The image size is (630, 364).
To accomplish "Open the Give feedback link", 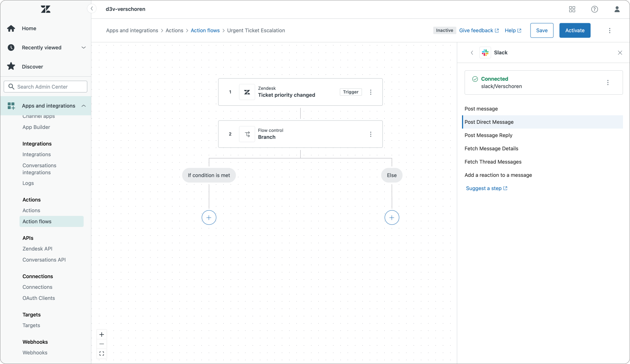I will click(479, 31).
